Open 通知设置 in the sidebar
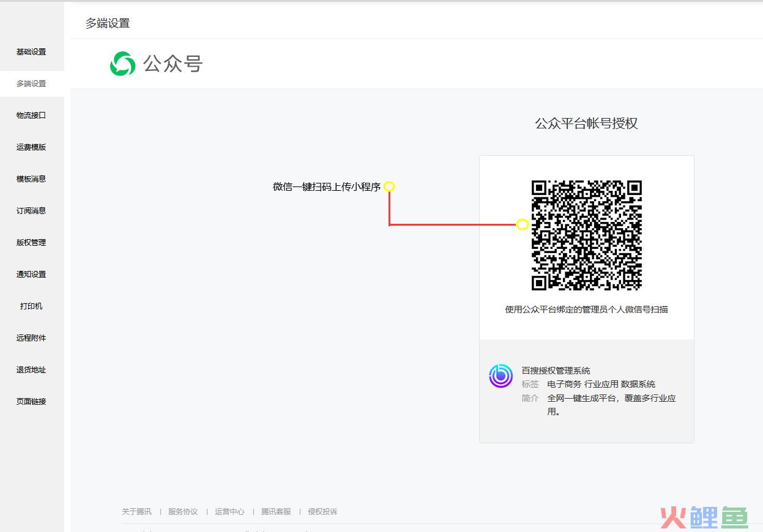The height and width of the screenshot is (532, 763). click(x=31, y=274)
